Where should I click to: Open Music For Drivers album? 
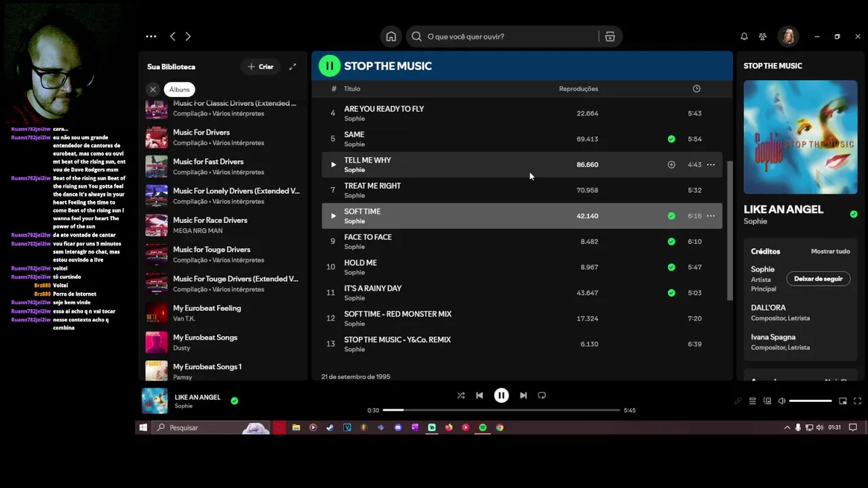coord(223,138)
